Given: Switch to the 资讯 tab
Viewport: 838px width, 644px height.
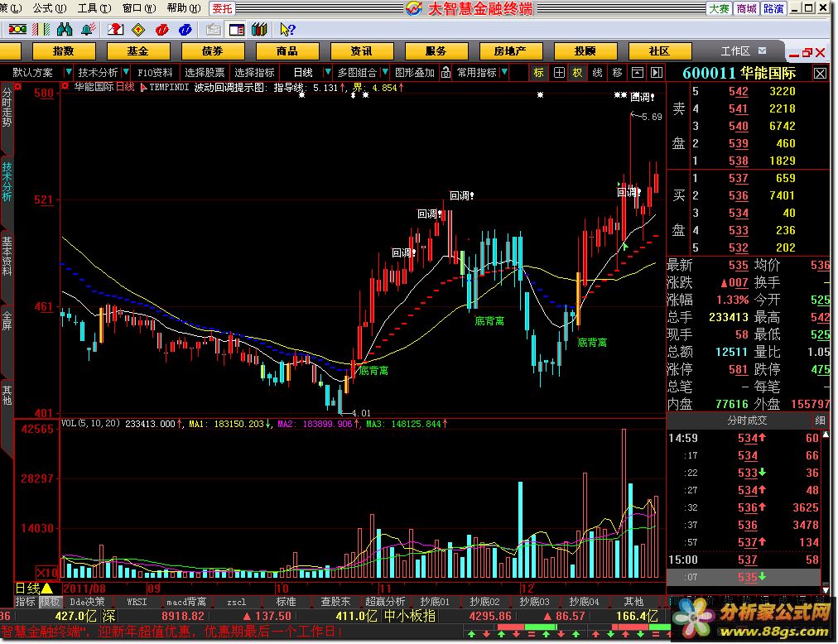Looking at the screenshot, I should [362, 51].
